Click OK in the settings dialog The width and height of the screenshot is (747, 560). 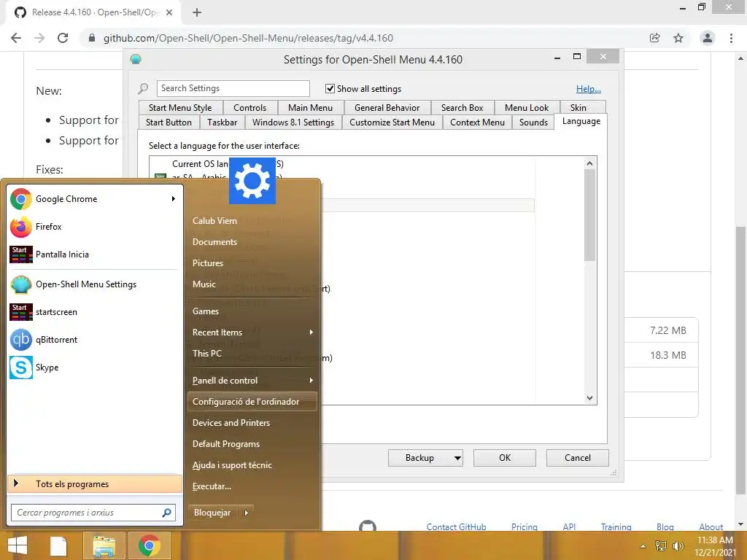point(505,458)
